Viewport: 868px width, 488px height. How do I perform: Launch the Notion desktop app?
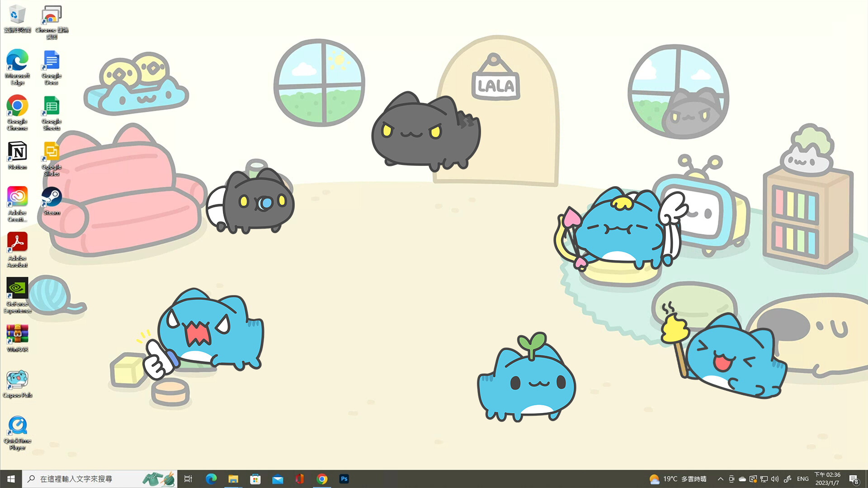tap(17, 152)
